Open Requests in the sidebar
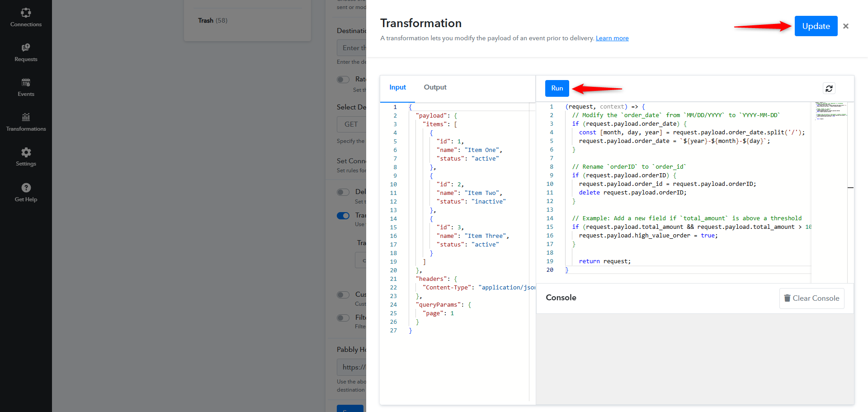 pos(26,52)
